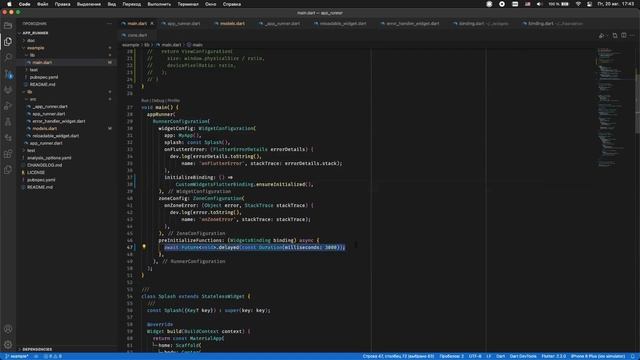Image resolution: width=640 pixels, height=360 pixels.
Task: Open the Run and Debug view
Action: (8, 106)
